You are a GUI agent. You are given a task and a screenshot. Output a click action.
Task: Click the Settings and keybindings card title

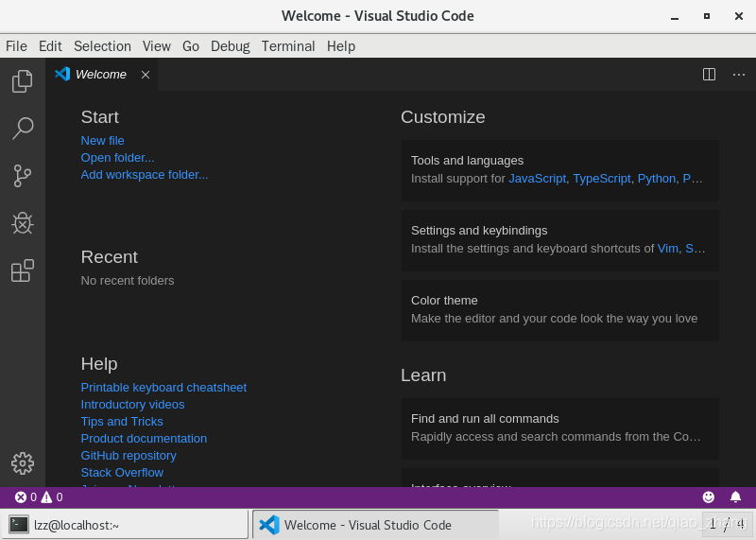479,230
